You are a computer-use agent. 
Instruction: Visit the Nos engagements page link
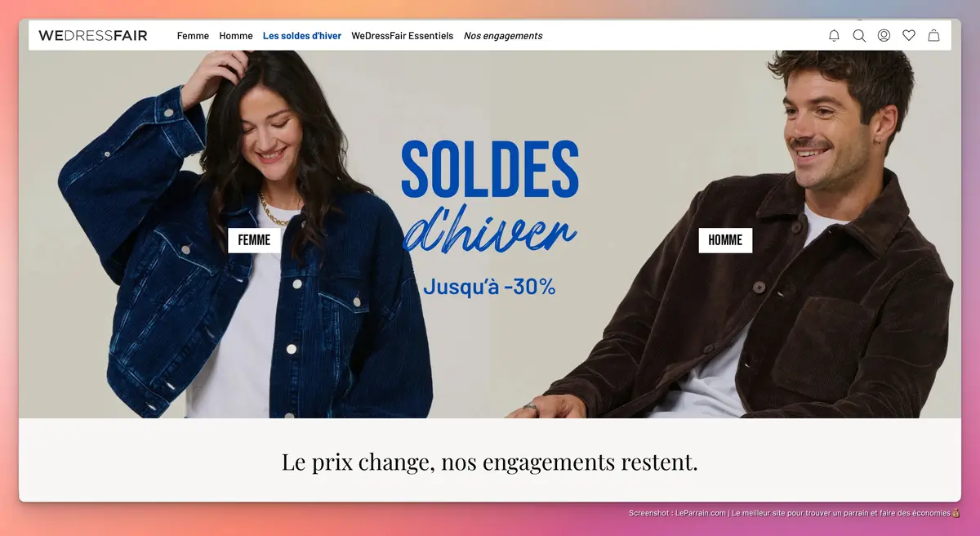pos(503,36)
